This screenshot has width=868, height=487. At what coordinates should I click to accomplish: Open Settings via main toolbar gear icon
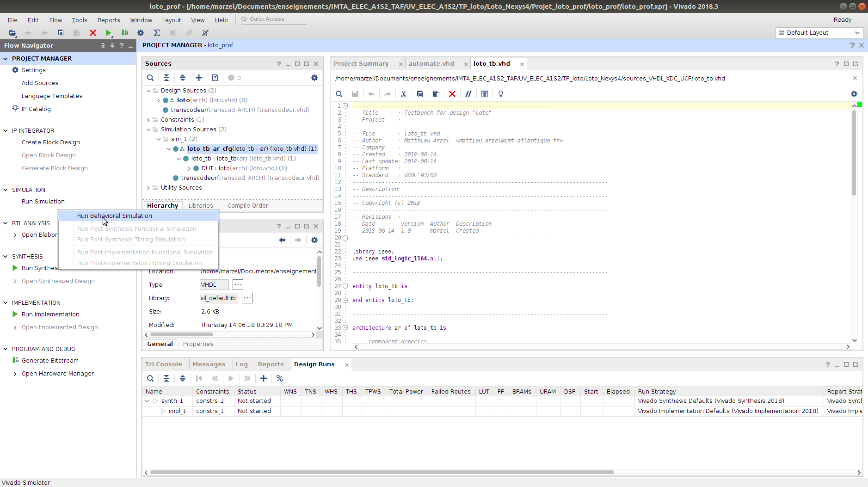(x=141, y=33)
